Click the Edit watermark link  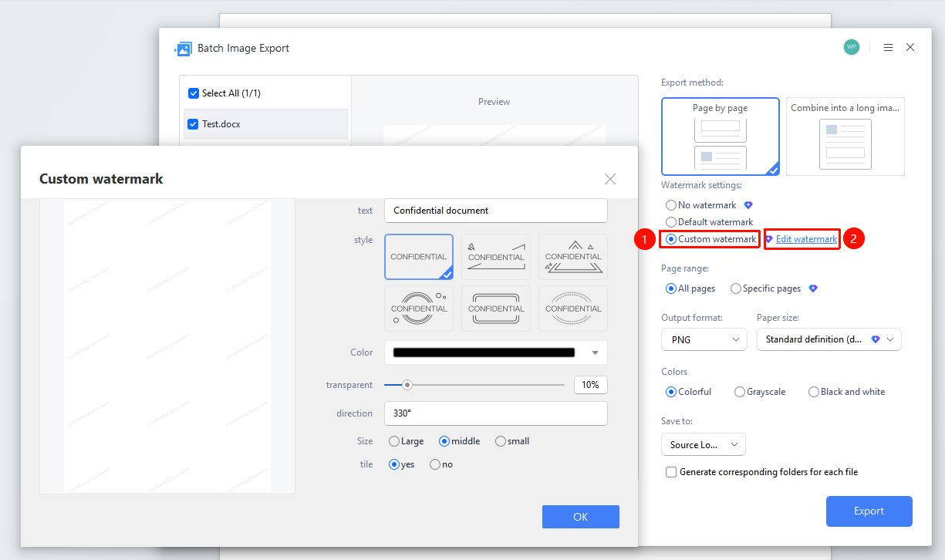(806, 239)
